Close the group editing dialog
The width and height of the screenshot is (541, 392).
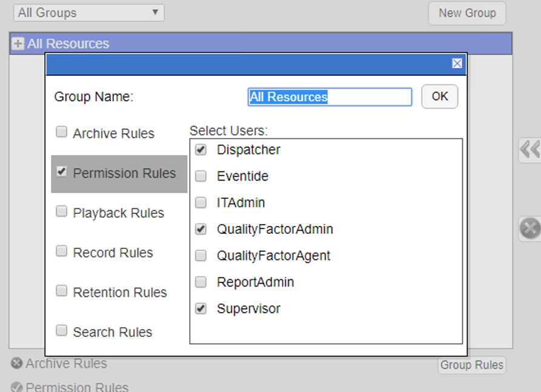tap(457, 63)
